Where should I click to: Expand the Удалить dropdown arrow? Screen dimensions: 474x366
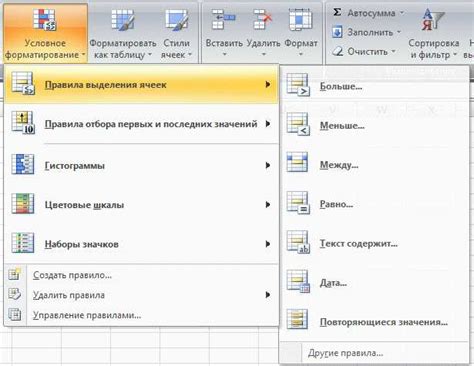264,54
